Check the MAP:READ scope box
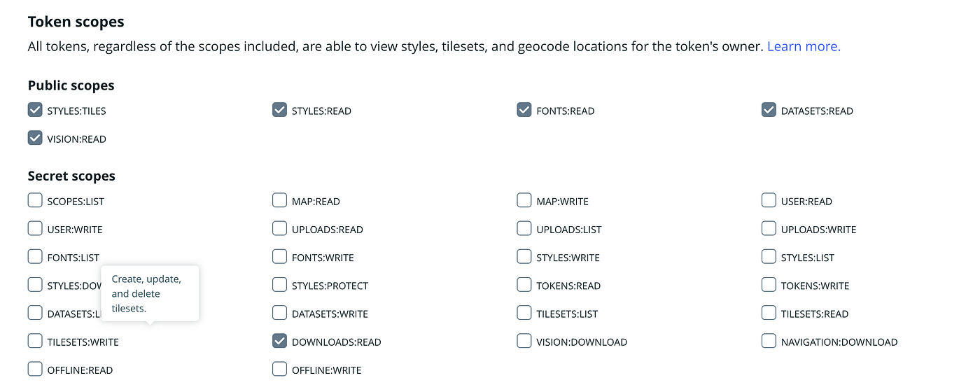The image size is (980, 392). (279, 201)
